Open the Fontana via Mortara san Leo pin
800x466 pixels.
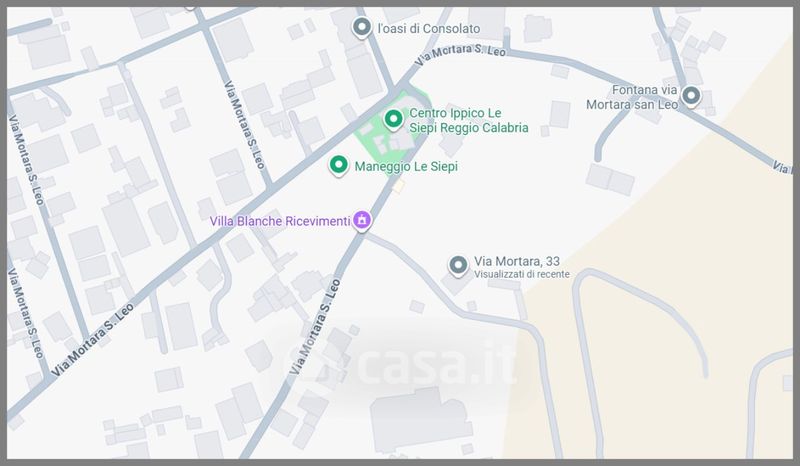(691, 95)
